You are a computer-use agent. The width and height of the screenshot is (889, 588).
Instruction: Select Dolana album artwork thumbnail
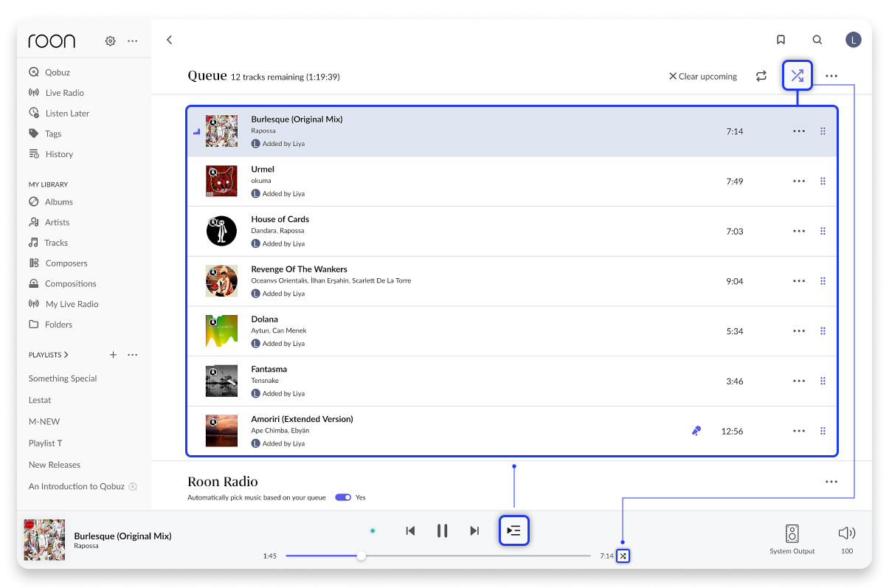[x=221, y=331]
